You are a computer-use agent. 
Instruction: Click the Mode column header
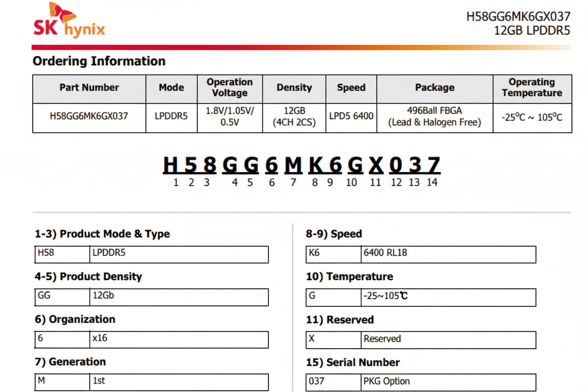171,88
